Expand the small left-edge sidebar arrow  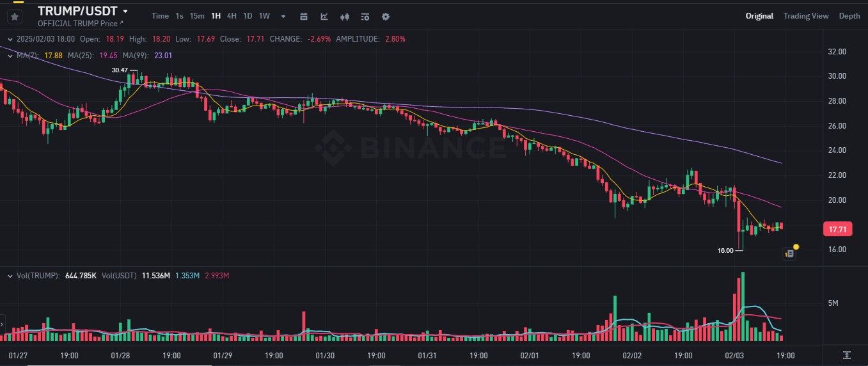pyautogui.click(x=2, y=322)
